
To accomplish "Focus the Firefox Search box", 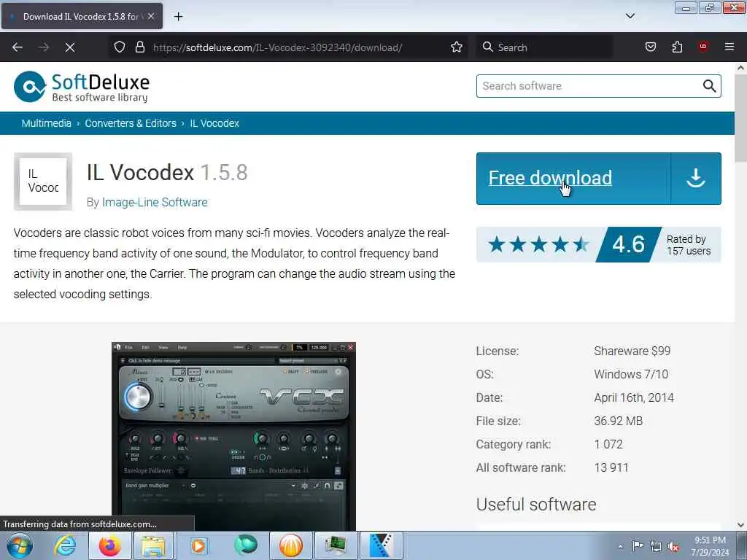I will (x=543, y=47).
